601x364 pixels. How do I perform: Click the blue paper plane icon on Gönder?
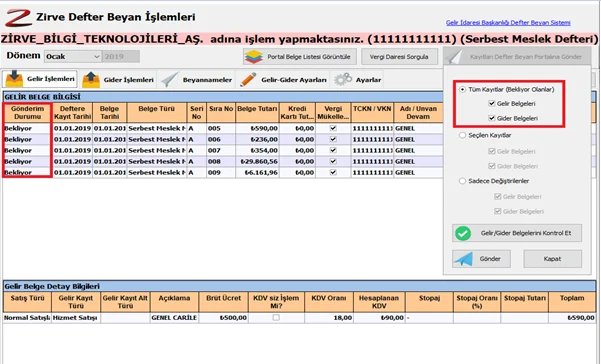click(463, 259)
